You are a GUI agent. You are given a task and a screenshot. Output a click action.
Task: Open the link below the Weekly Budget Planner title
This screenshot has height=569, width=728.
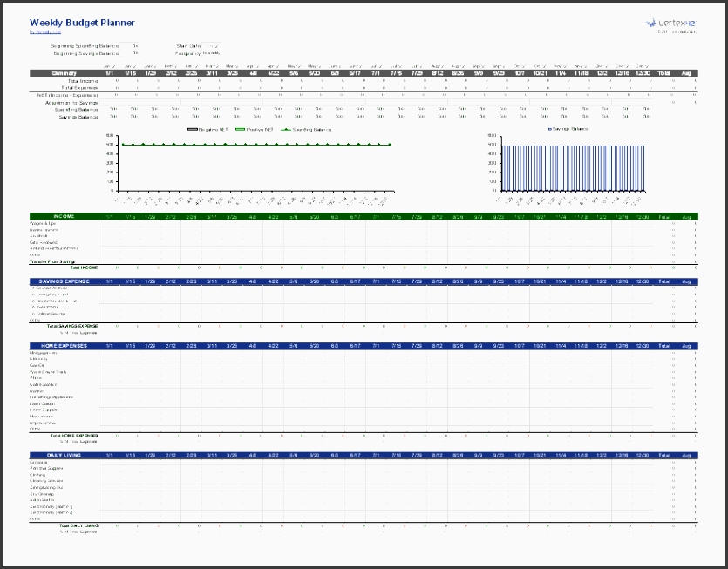click(x=43, y=32)
